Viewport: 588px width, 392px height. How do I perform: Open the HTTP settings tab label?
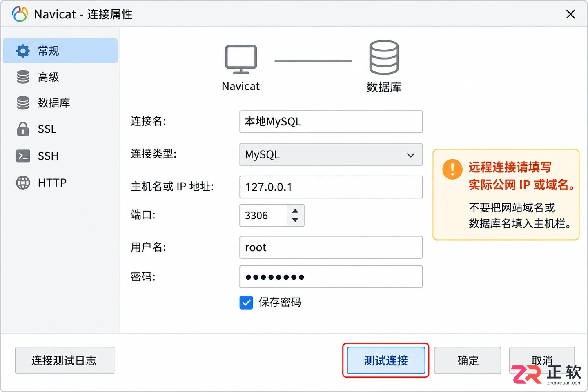[52, 183]
